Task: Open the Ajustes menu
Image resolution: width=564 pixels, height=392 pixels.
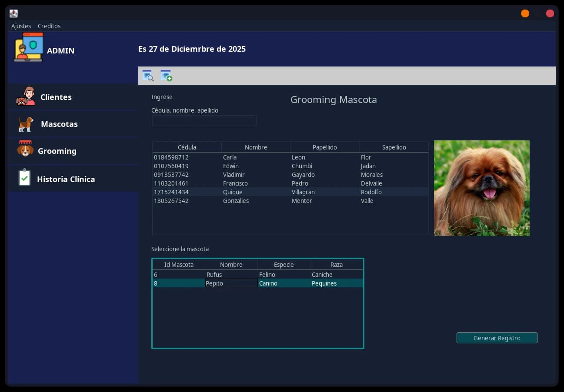Action: click(x=21, y=26)
